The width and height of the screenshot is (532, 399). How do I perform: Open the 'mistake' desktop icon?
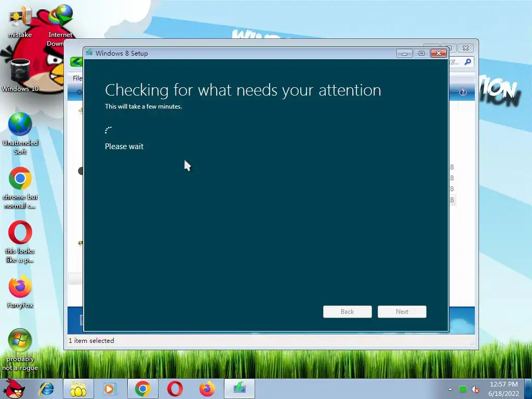[20, 21]
